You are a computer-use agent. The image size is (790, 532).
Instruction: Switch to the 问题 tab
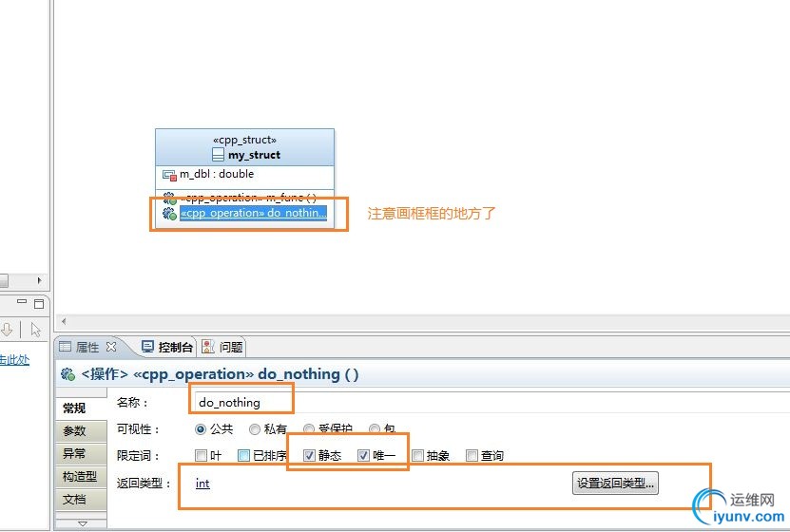tap(231, 348)
